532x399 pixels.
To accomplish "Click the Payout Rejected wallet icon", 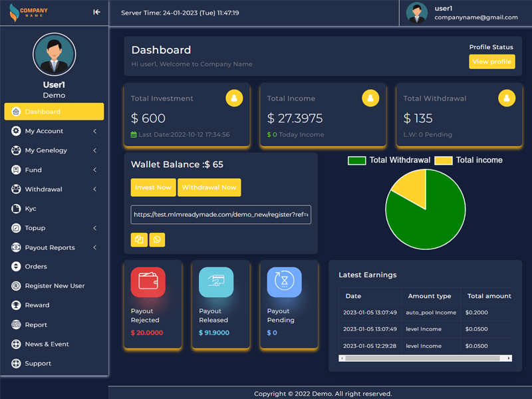I will tap(148, 282).
